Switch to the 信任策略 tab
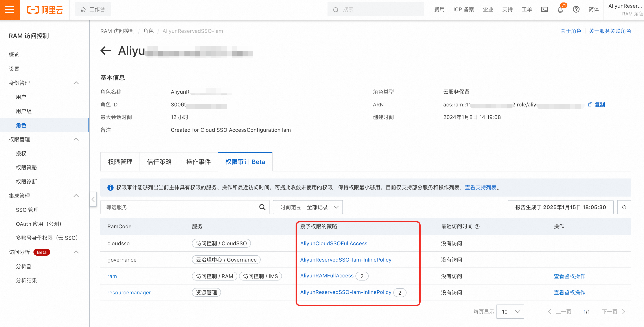Image resolution: width=644 pixels, height=327 pixels. coord(159,162)
